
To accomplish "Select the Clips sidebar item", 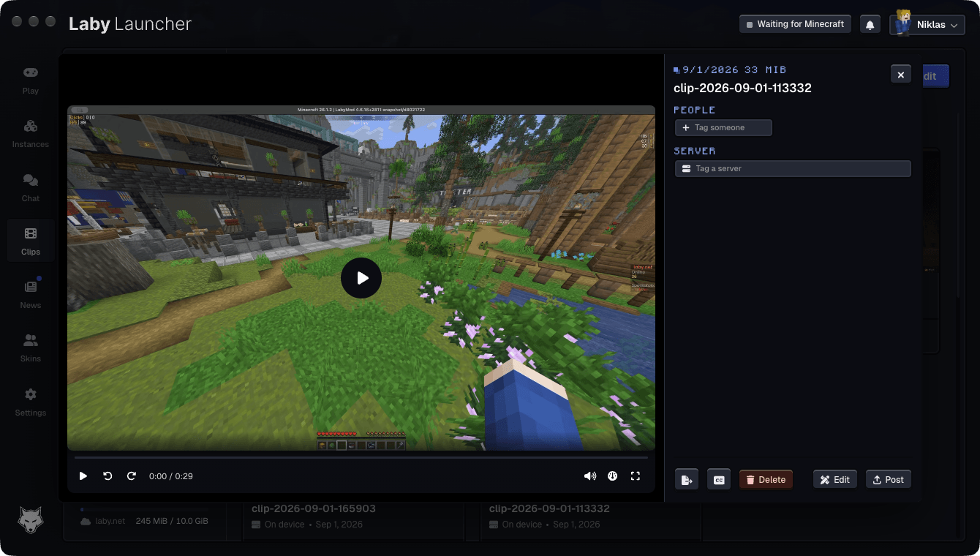I will click(x=31, y=241).
